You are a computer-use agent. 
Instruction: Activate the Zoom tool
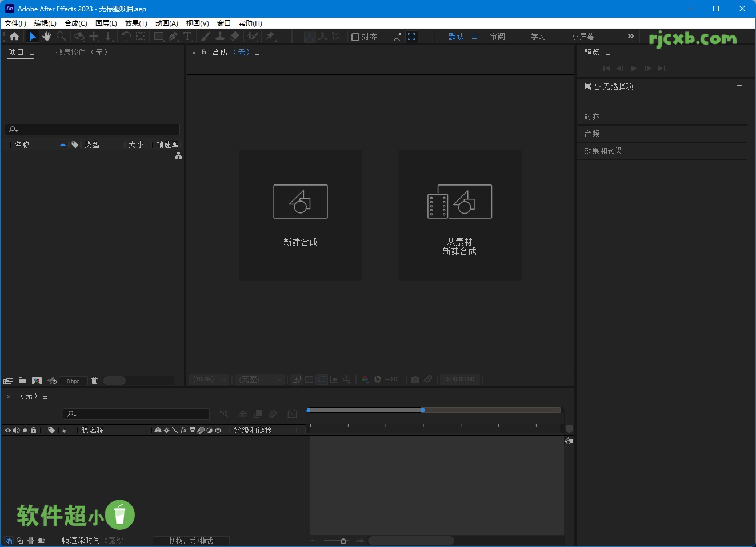coord(61,36)
